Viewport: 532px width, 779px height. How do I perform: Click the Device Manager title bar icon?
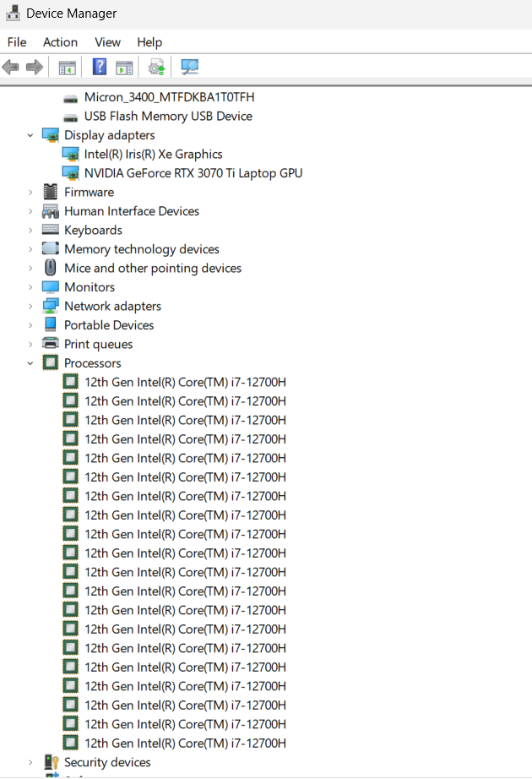click(13, 13)
